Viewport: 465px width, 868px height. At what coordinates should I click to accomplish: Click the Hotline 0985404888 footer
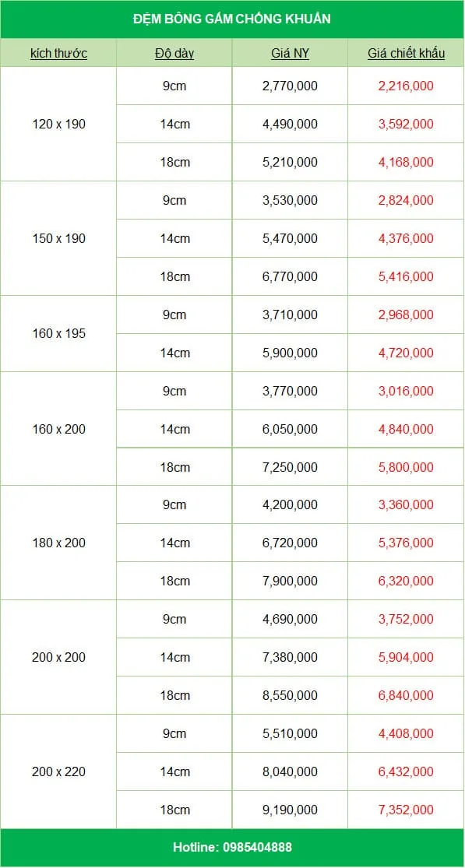232,848
